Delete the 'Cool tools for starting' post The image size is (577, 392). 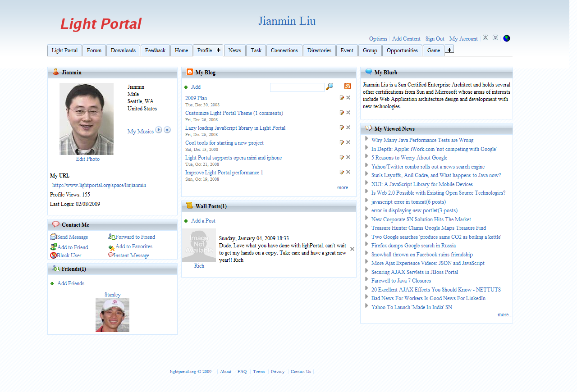pos(348,142)
